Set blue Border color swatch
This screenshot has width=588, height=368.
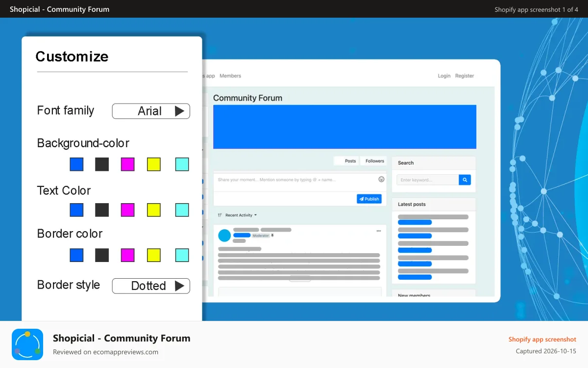pyautogui.click(x=76, y=255)
